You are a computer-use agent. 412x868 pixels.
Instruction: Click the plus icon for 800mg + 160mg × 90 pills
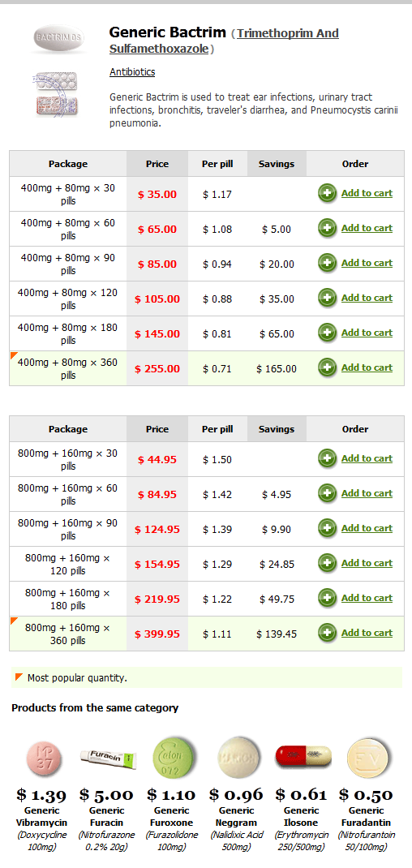pos(328,528)
